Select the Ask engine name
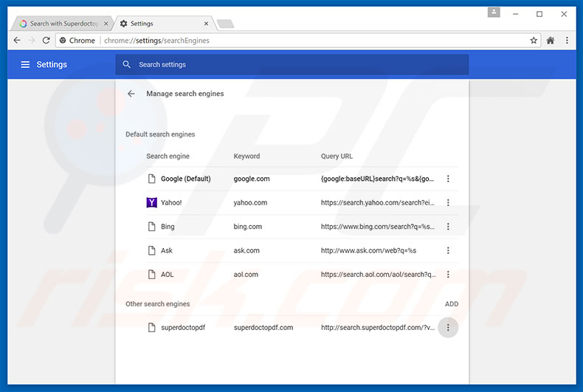Viewport: 583px width, 392px height. (167, 251)
